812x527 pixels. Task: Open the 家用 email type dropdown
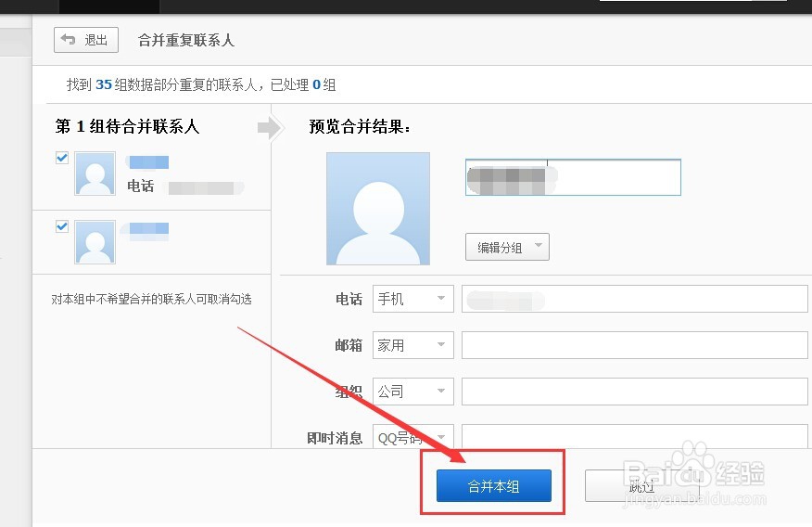click(x=413, y=345)
